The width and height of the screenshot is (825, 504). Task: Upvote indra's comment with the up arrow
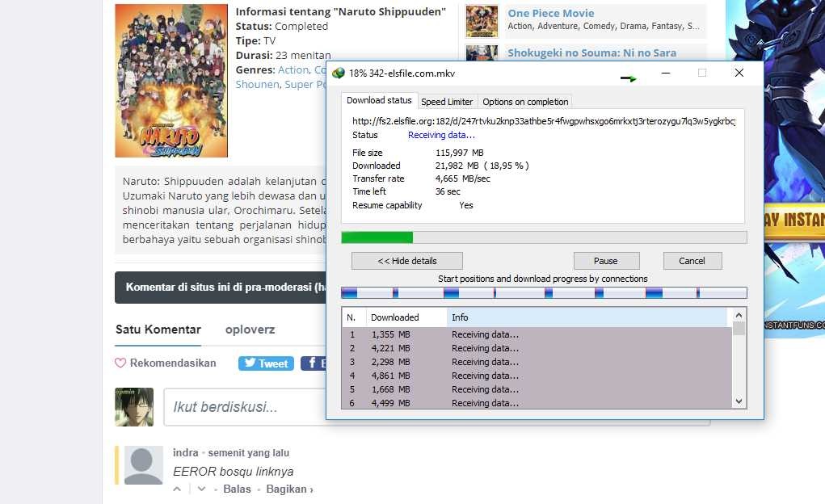(x=178, y=489)
